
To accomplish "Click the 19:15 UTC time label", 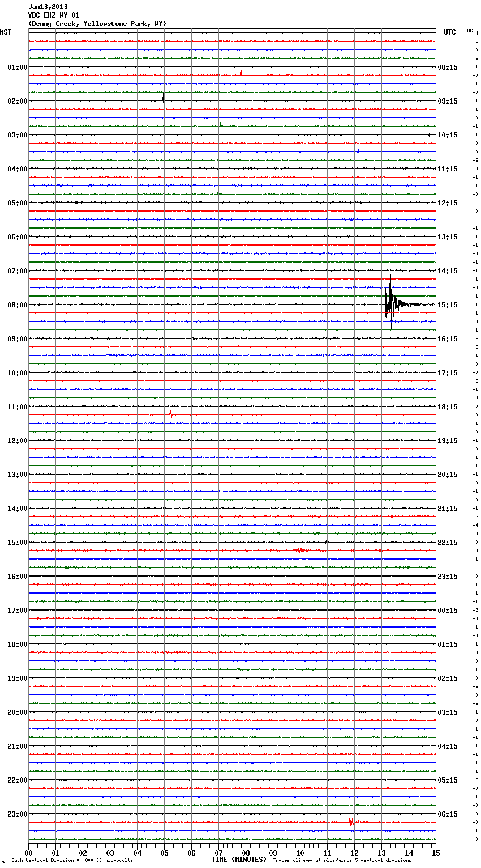I will (x=448, y=441).
